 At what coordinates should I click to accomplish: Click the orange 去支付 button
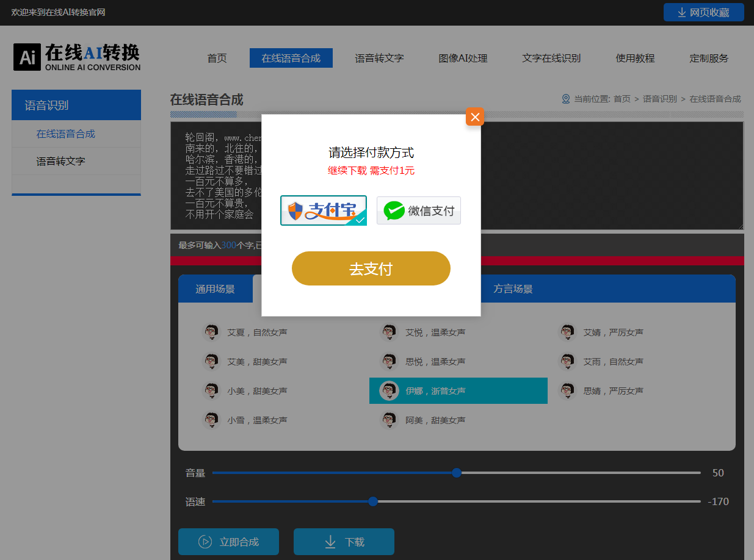(x=371, y=268)
